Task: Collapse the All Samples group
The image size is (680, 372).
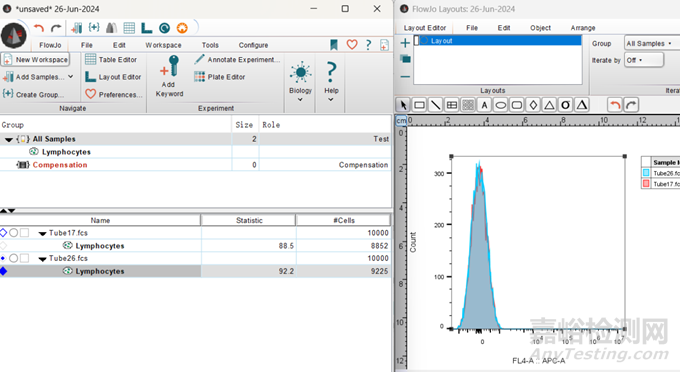Action: click(8, 140)
